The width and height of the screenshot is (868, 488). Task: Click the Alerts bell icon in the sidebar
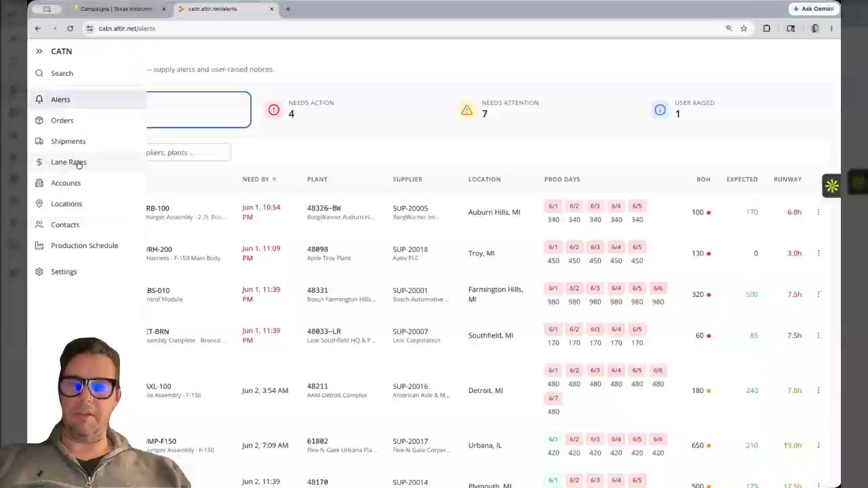[x=39, y=100]
